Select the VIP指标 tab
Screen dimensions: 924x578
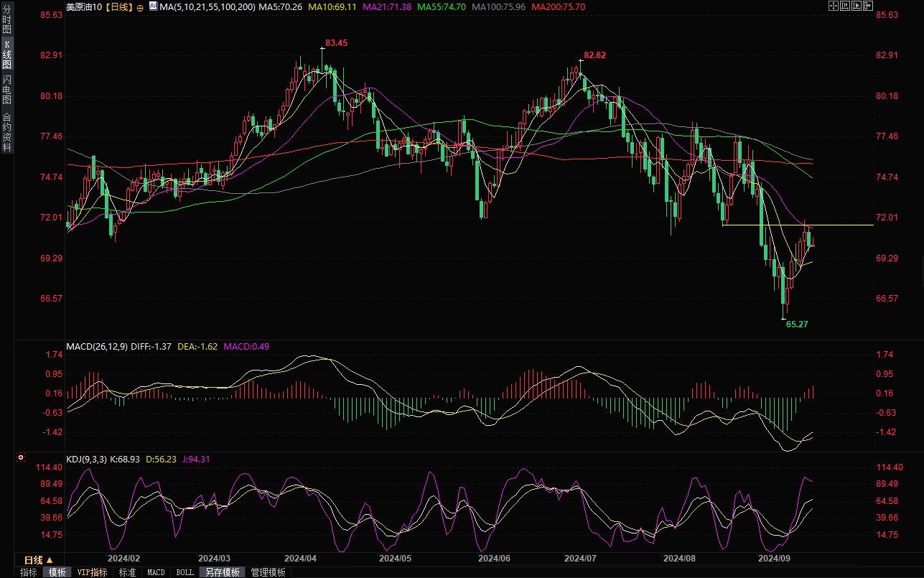click(x=93, y=572)
